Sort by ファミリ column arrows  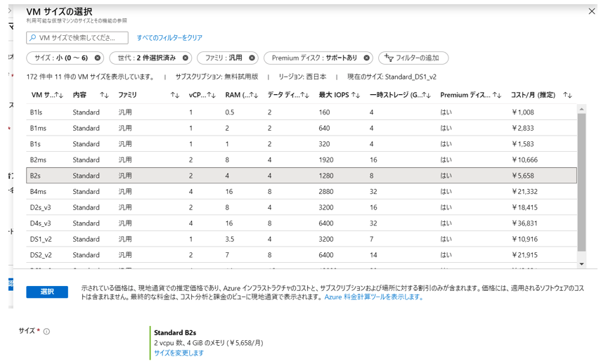click(x=175, y=95)
